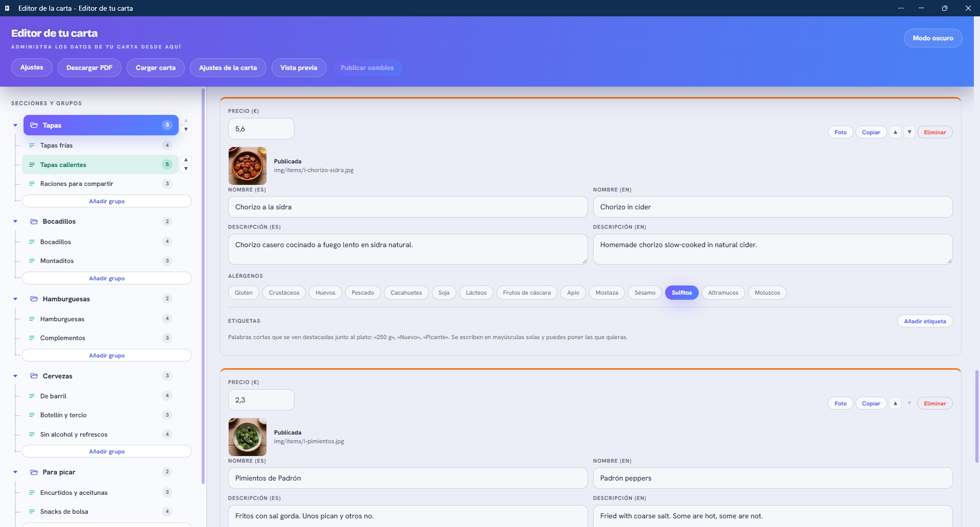Click the Cervezas folder icon
980x527 pixels.
pos(34,376)
